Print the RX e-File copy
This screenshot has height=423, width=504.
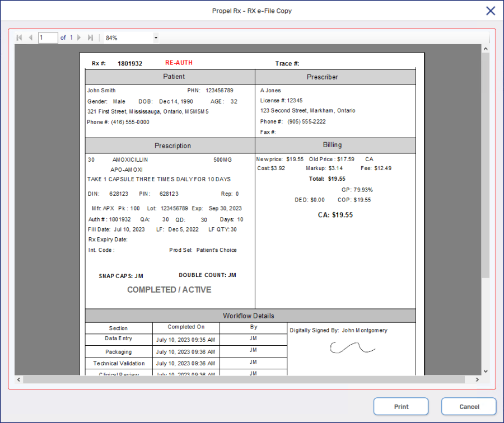401,407
